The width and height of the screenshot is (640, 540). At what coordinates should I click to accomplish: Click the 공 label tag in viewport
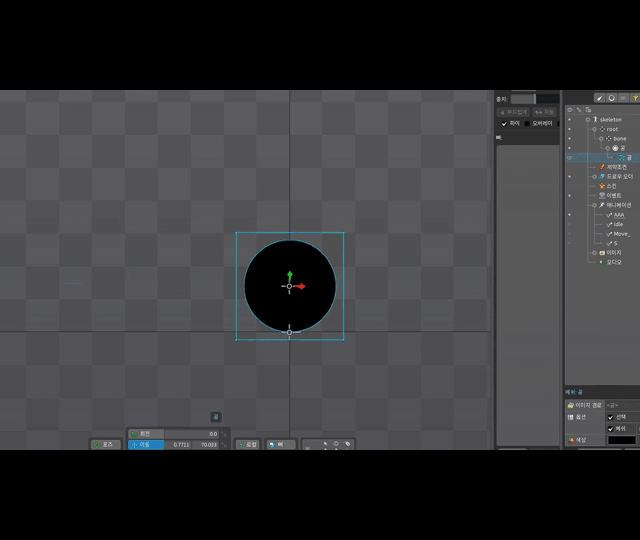coord(216,417)
